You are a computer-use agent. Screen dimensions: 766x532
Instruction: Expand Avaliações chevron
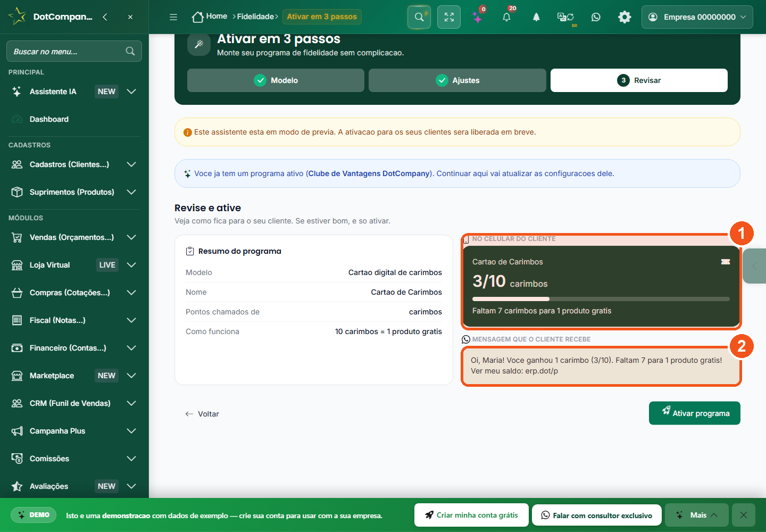[x=131, y=486]
